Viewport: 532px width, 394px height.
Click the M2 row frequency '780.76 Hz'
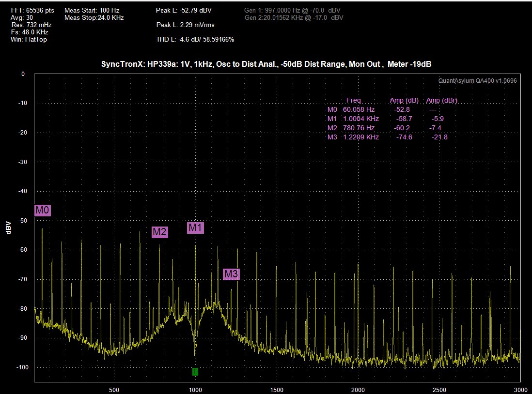coord(359,128)
